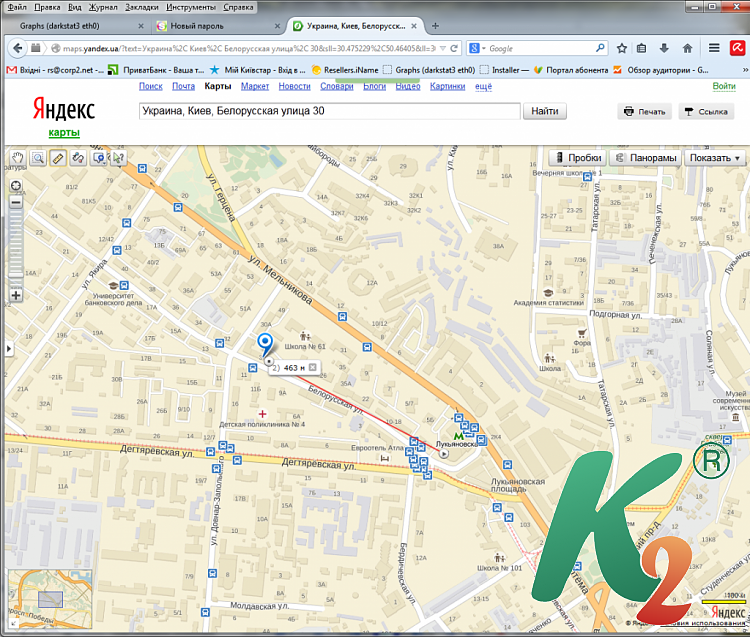Collapse the minimap with corner arrow
The width and height of the screenshot is (750, 637).
pyautogui.click(x=12, y=624)
